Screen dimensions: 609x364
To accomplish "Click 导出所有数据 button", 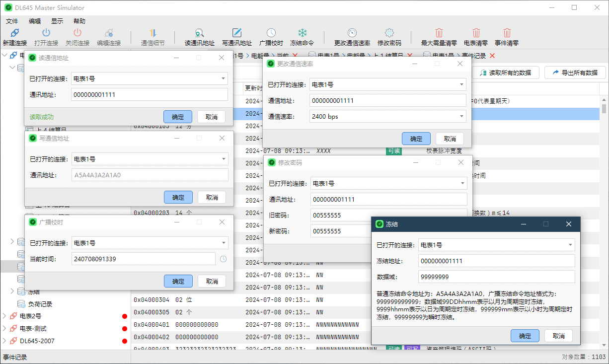I will click(575, 73).
